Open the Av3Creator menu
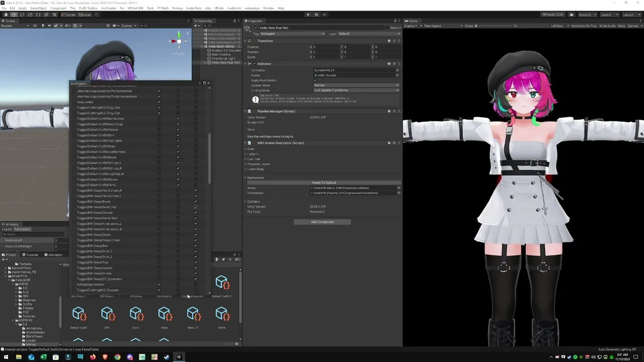644x362 pixels. 109,9
